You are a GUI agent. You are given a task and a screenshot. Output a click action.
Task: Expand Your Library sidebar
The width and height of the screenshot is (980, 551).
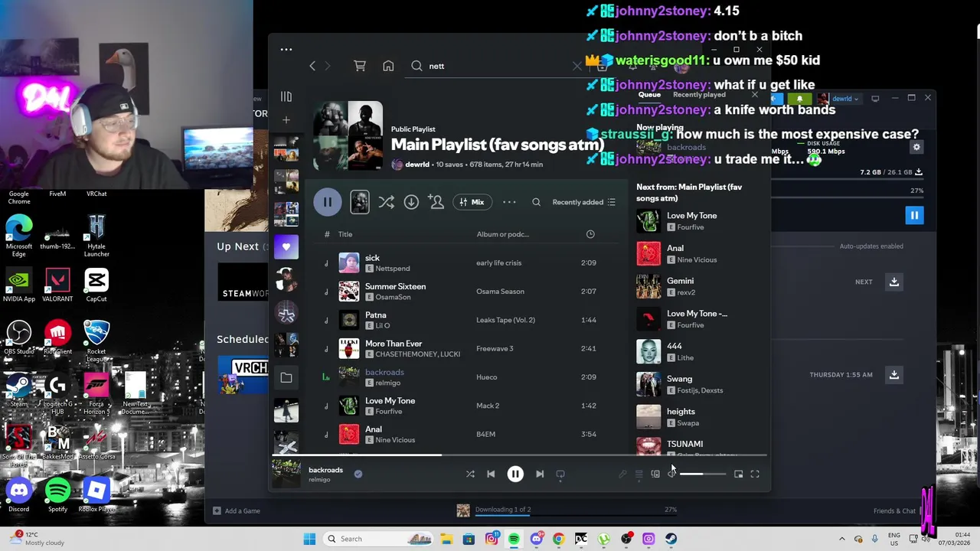(x=286, y=97)
